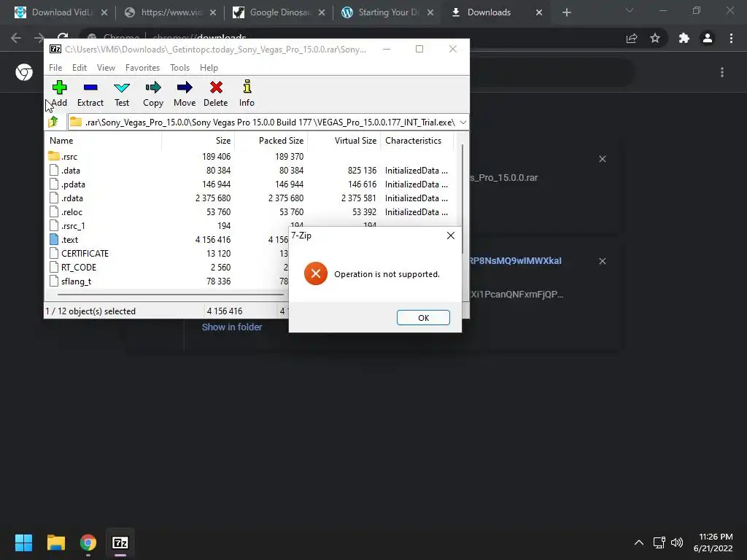The width and height of the screenshot is (747, 560).
Task: Open the Favorites menu
Action: (142, 68)
